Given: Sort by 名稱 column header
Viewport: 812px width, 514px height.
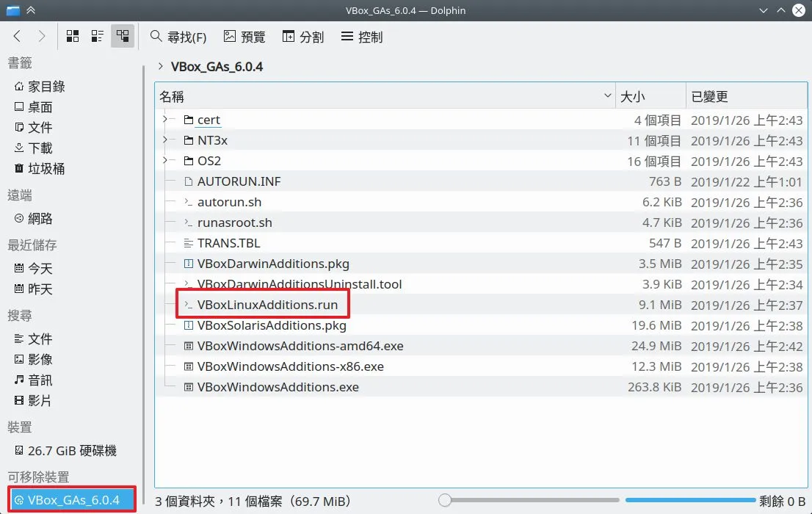Looking at the screenshot, I should pyautogui.click(x=385, y=96).
